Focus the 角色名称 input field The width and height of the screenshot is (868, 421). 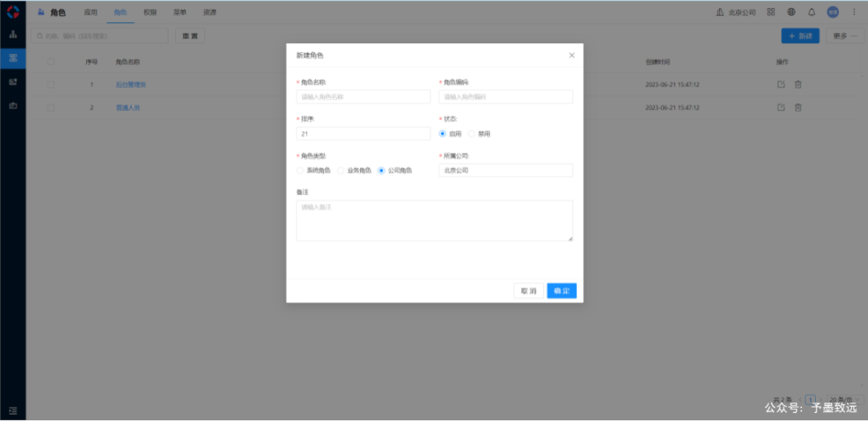363,96
